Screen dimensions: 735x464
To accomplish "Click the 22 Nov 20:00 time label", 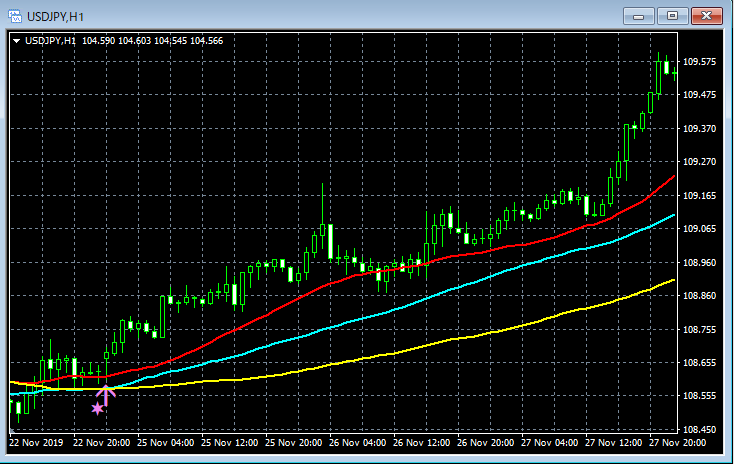I will coord(102,443).
